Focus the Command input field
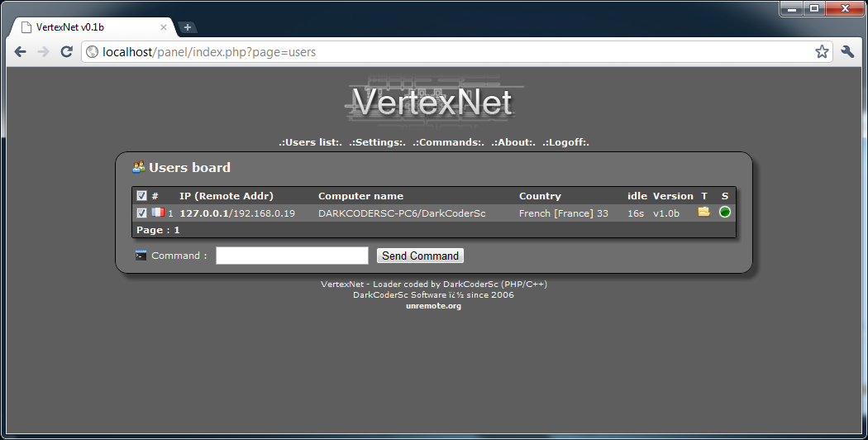 (292, 256)
